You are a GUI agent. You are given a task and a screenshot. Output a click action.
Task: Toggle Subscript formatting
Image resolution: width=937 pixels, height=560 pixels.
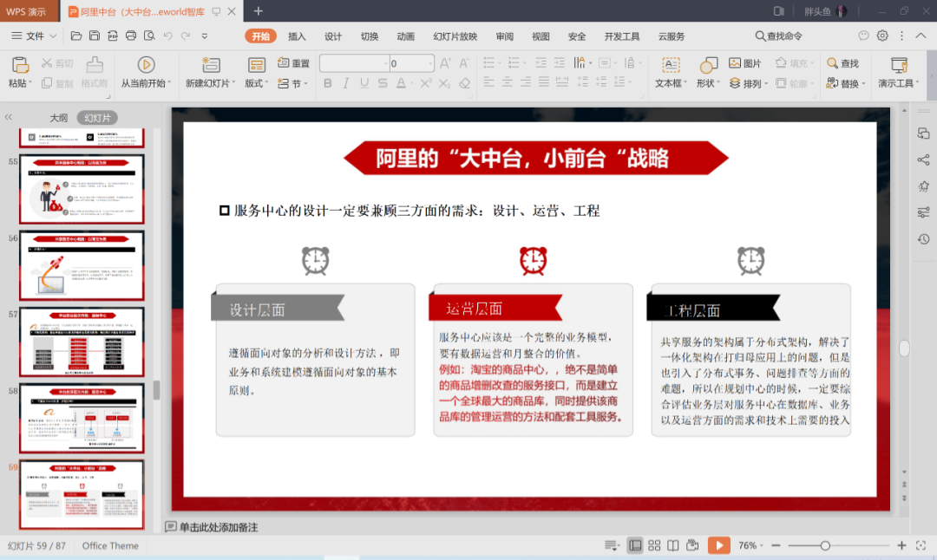click(444, 83)
